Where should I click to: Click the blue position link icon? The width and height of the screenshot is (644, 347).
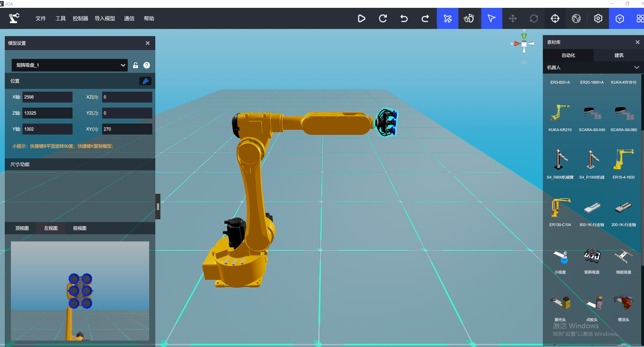(x=145, y=81)
